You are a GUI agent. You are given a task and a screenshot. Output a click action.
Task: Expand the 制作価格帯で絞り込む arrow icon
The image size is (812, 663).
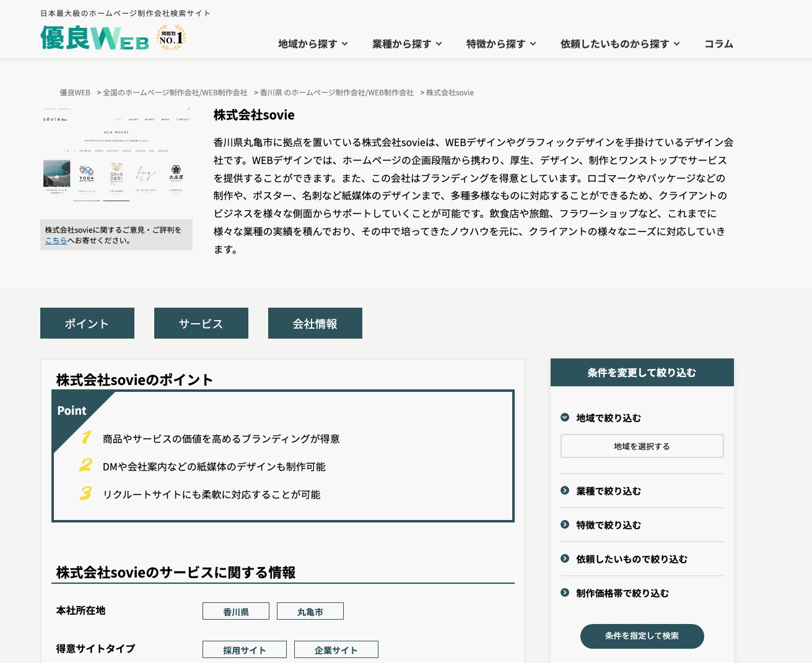pyautogui.click(x=565, y=592)
